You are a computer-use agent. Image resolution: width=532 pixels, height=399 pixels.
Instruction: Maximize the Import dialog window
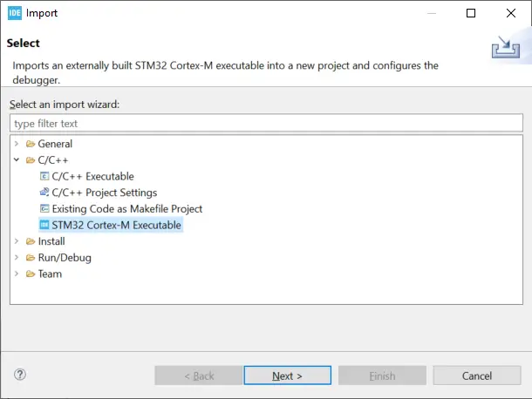click(471, 13)
